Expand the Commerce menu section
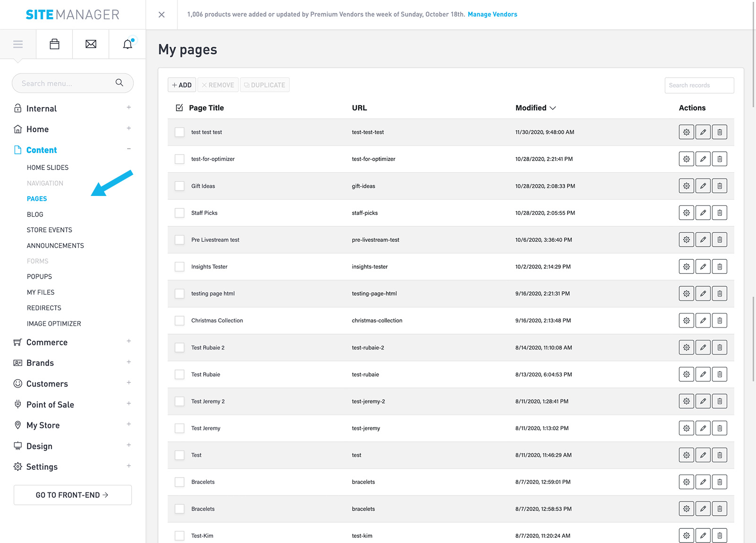 129,341
